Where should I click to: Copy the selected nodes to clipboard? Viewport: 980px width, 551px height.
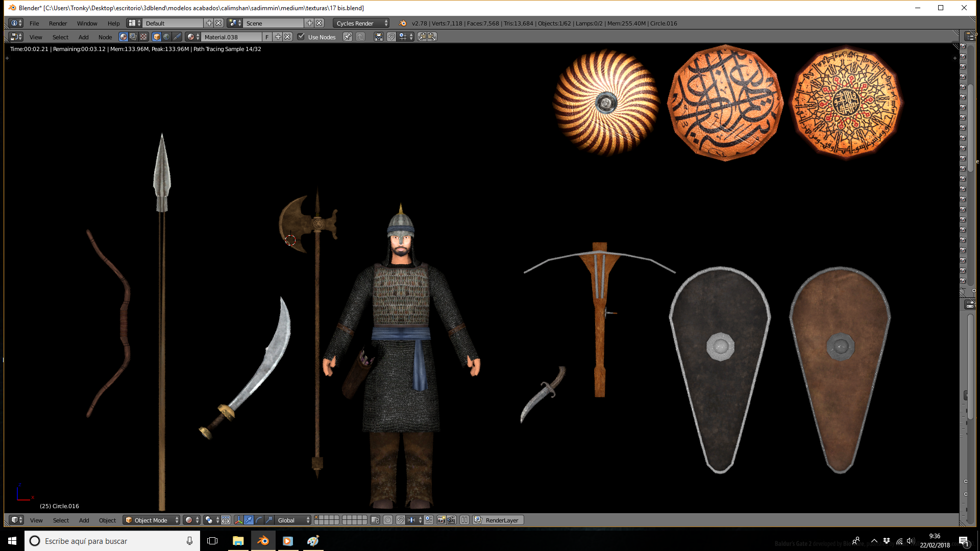point(422,37)
